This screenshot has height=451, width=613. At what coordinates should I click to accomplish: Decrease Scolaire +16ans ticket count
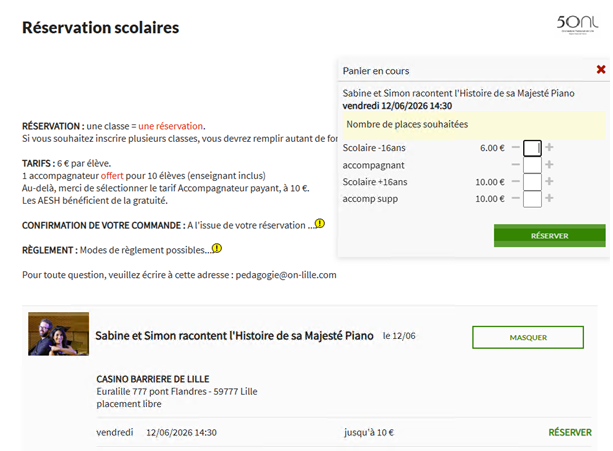tap(516, 182)
